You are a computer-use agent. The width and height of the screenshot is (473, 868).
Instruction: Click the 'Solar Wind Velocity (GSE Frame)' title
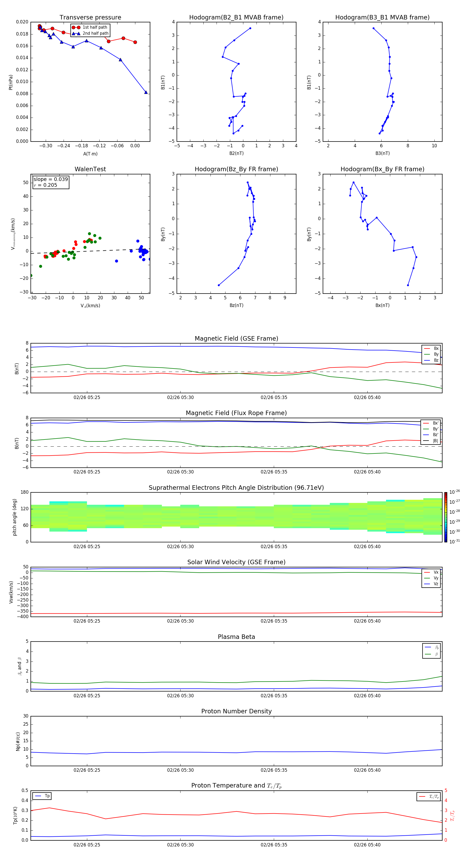tap(236, 562)
